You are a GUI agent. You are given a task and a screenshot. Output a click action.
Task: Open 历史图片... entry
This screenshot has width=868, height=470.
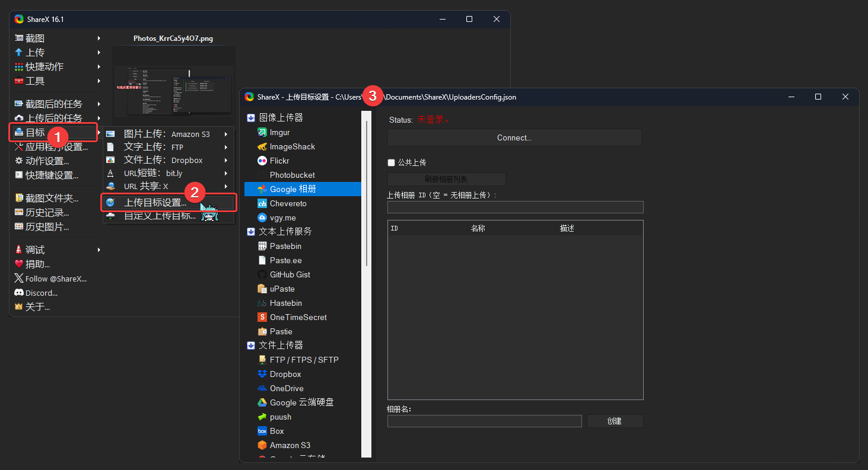pyautogui.click(x=57, y=226)
